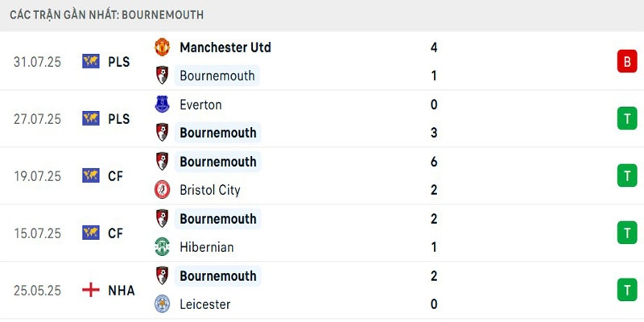This screenshot has height=322, width=644.
Task: Click the Leicester club crest
Action: (162, 304)
